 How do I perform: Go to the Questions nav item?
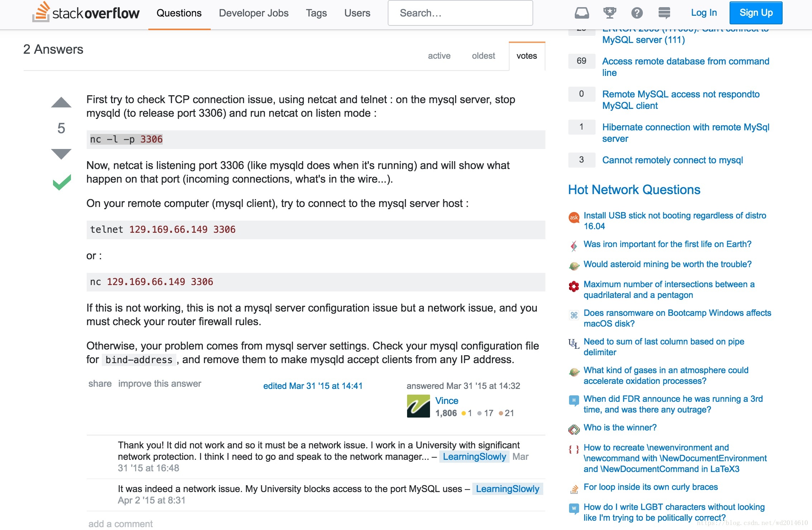(x=179, y=13)
